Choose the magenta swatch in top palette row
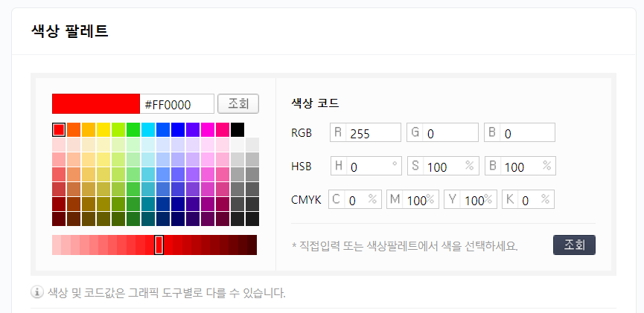This screenshot has height=313, width=644. click(x=208, y=129)
